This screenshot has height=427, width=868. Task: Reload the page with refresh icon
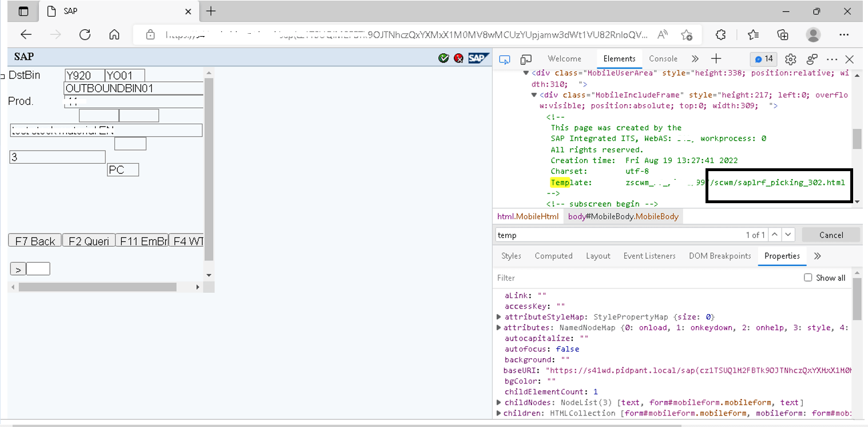pyautogui.click(x=85, y=34)
